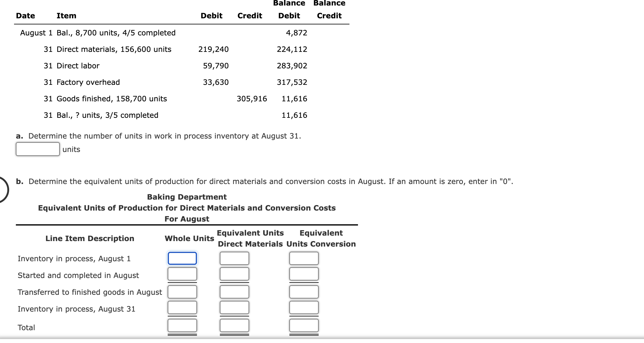Select Whole Units field for Started and completed
Viewport: 644px width, 343px height.
click(182, 274)
